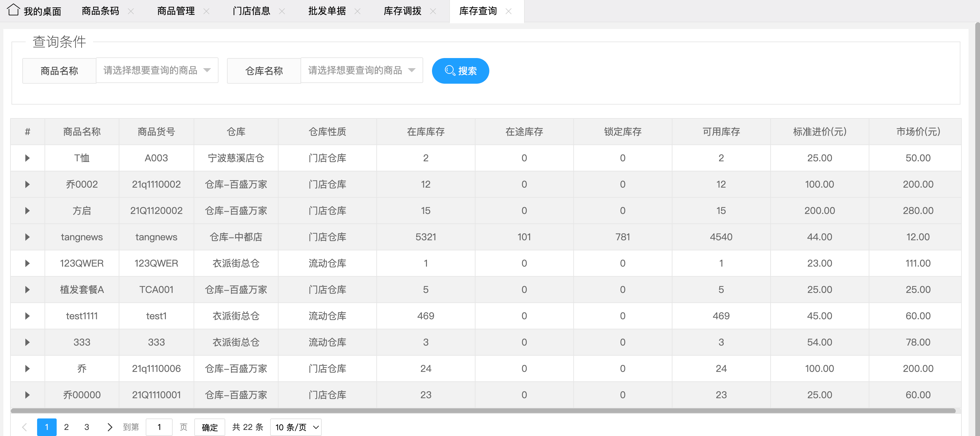Viewport: 980px width, 436px height.
Task: Click the 781 locked stock value
Action: click(x=623, y=237)
